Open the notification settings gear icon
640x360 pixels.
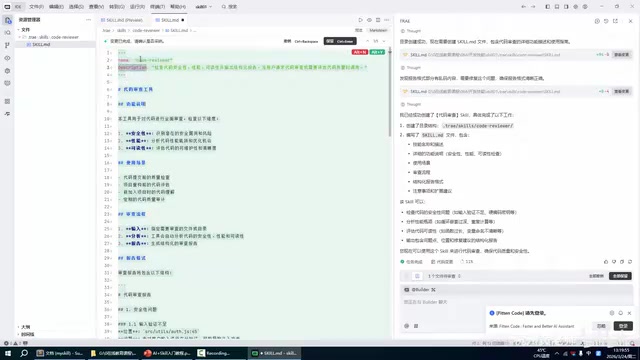point(612,313)
